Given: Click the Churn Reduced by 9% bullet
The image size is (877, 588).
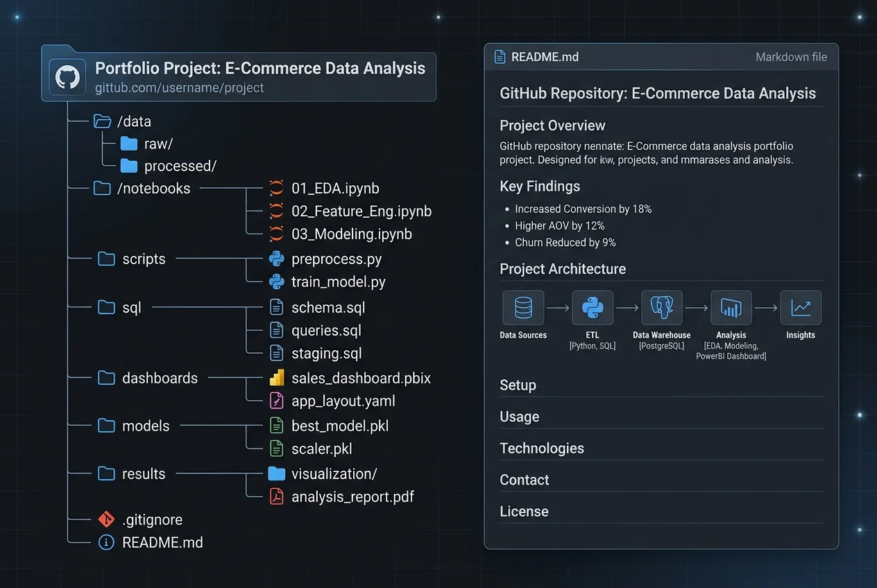Looking at the screenshot, I should click(565, 242).
